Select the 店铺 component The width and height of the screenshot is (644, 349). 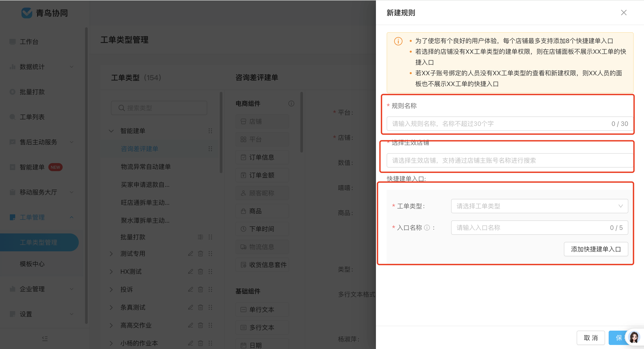(262, 122)
